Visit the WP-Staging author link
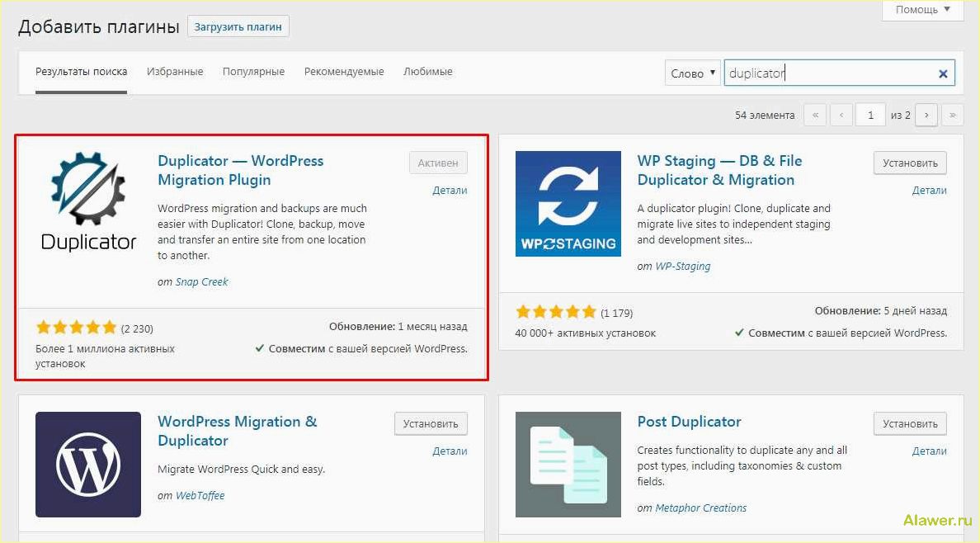 (x=682, y=267)
